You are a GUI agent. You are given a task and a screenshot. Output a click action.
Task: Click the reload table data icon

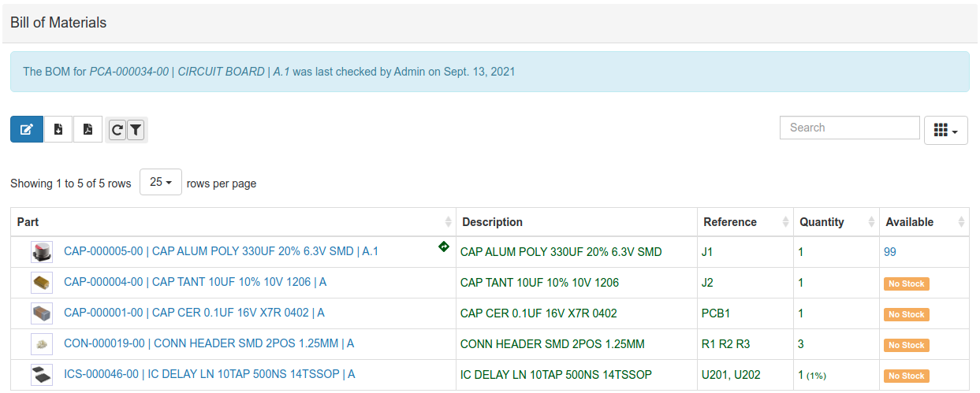(x=117, y=130)
